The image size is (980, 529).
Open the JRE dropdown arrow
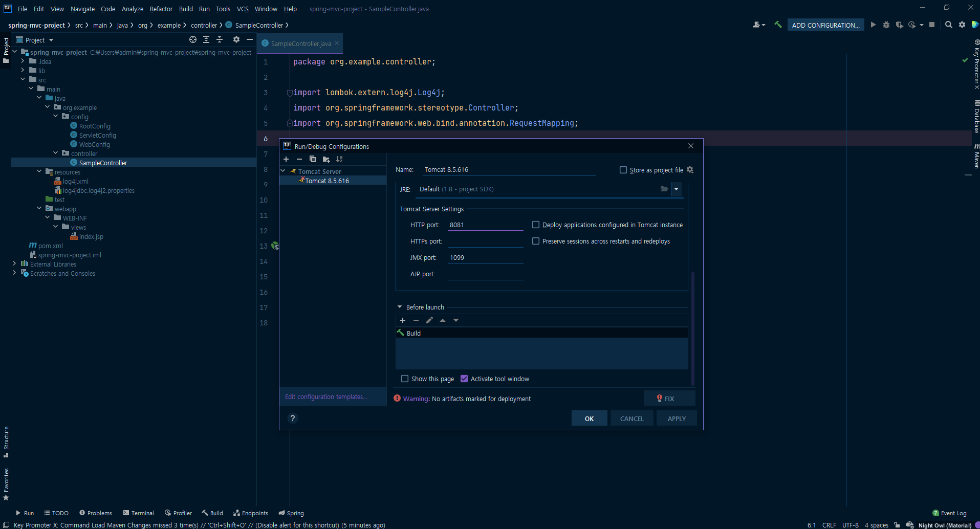click(676, 189)
